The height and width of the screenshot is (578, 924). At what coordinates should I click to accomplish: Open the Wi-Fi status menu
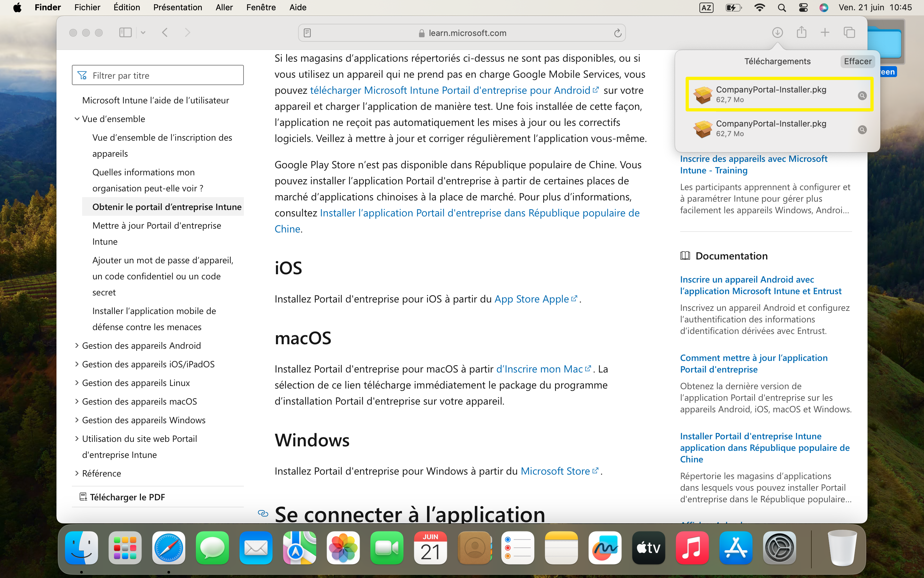[x=759, y=7]
